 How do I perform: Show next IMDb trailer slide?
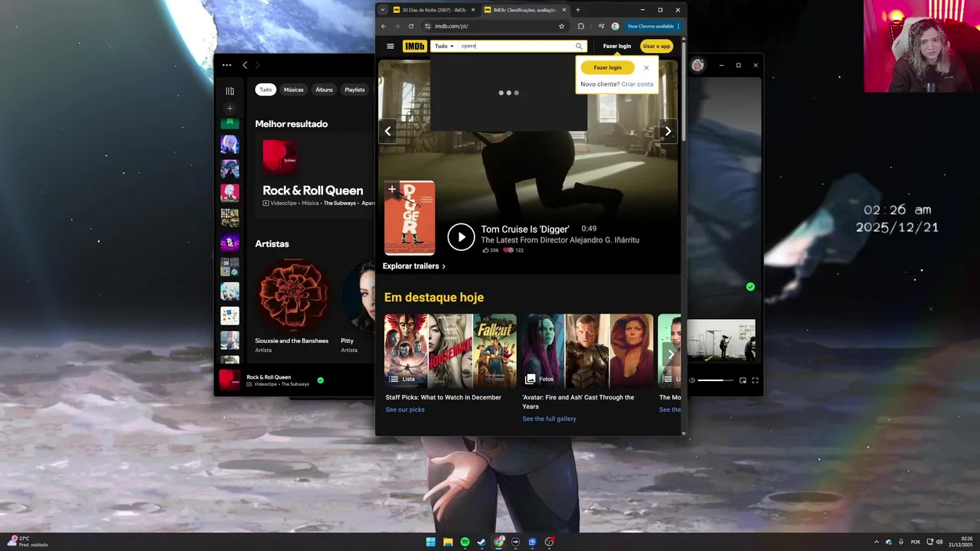668,131
